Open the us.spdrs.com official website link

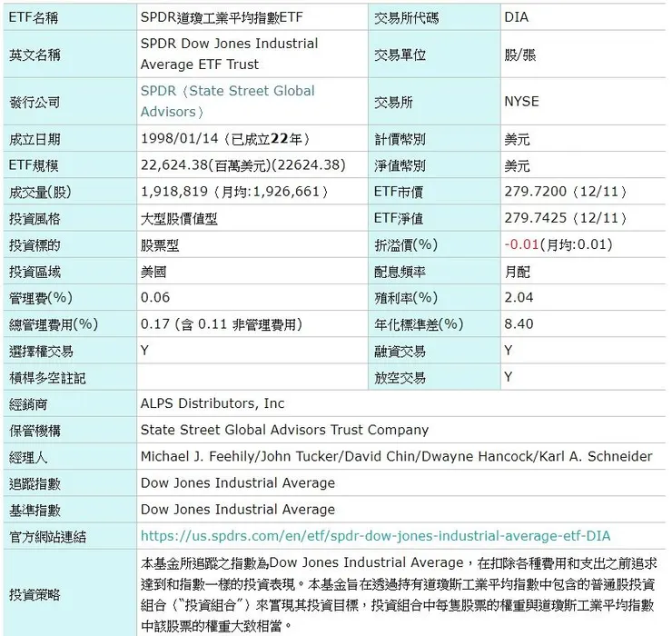pyautogui.click(x=375, y=536)
